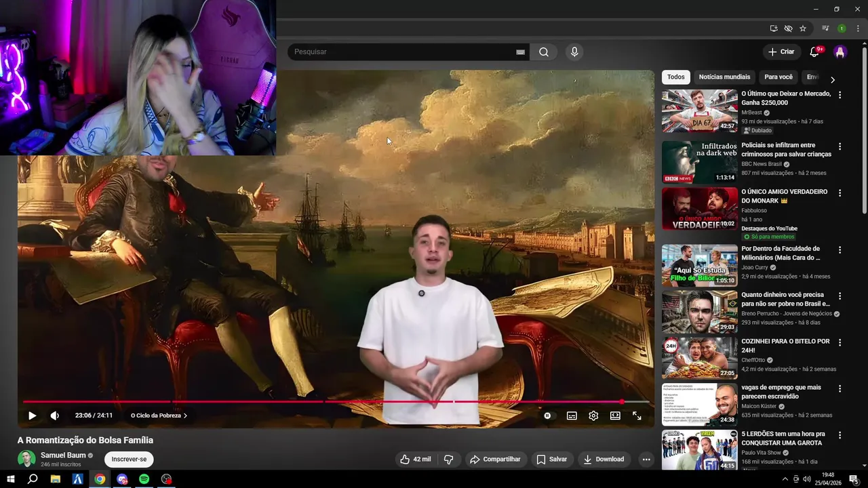The image size is (868, 488).
Task: Open Spotify from the taskbar
Action: click(144, 479)
